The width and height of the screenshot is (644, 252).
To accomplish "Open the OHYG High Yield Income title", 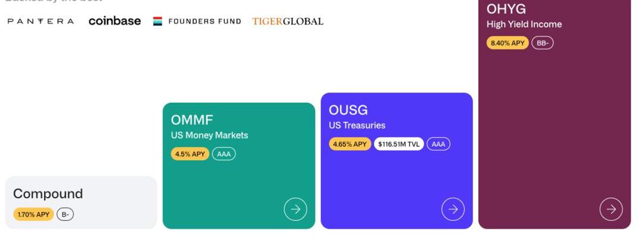I will pyautogui.click(x=506, y=10).
